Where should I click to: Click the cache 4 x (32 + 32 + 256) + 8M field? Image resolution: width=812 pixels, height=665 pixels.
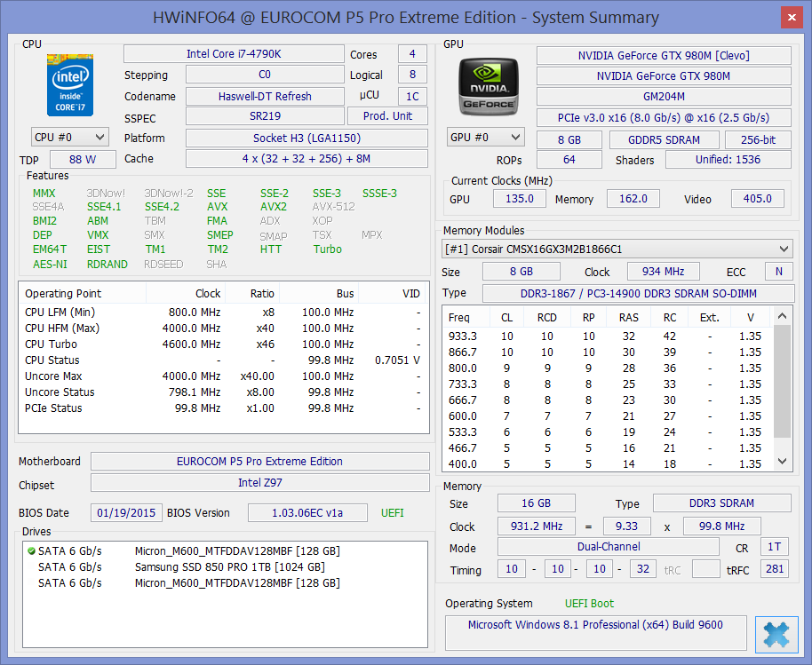tap(306, 159)
